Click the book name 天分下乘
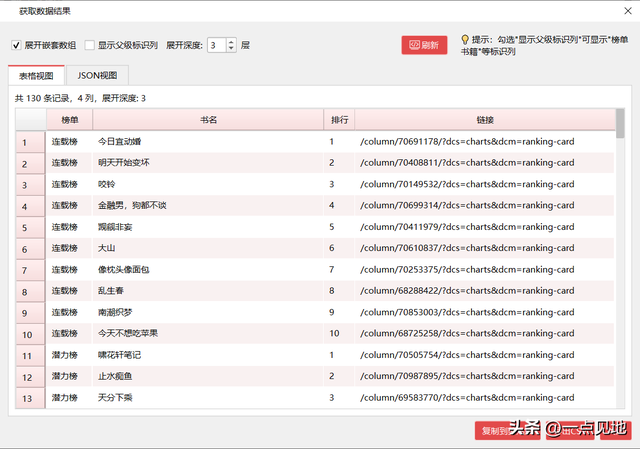Viewport: 640px width, 449px height. coord(115,397)
